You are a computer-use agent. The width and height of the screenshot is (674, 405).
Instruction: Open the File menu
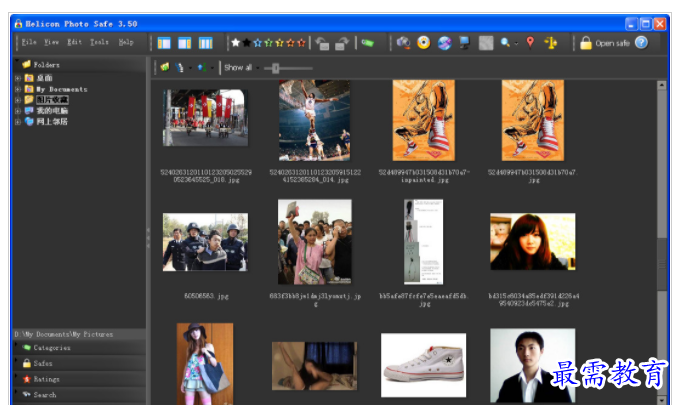click(29, 43)
